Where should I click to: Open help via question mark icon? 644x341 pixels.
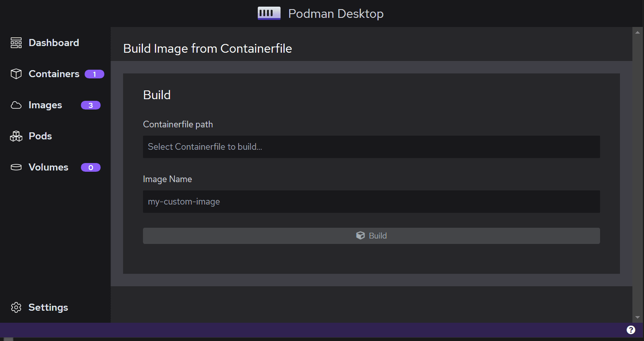pos(631,330)
